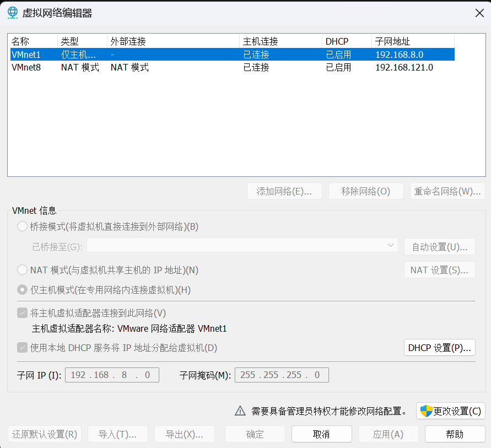Click the 更改设置(C) button
Image resolution: width=491 pixels, height=448 pixels.
click(x=451, y=411)
